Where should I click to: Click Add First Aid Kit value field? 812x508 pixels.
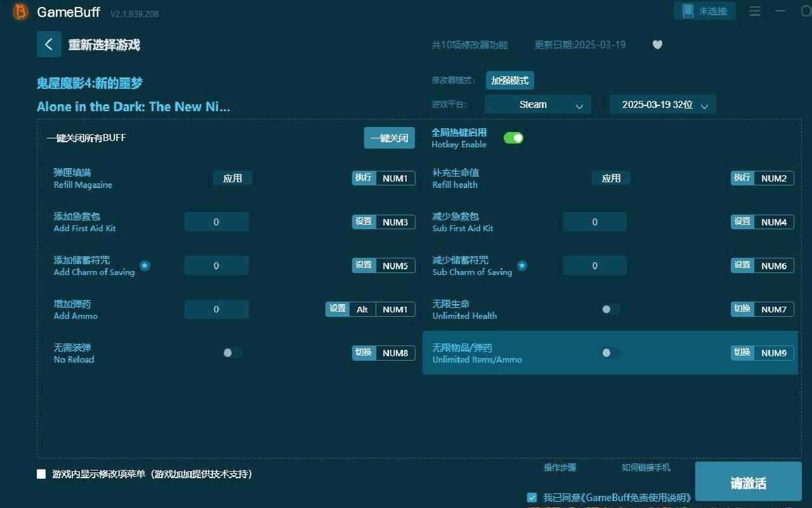pos(216,222)
